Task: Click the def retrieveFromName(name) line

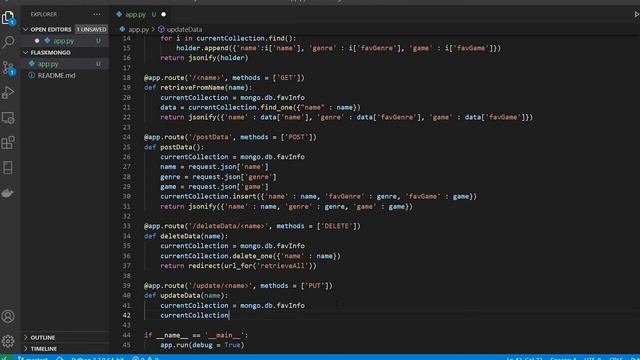Action: pyautogui.click(x=198, y=87)
